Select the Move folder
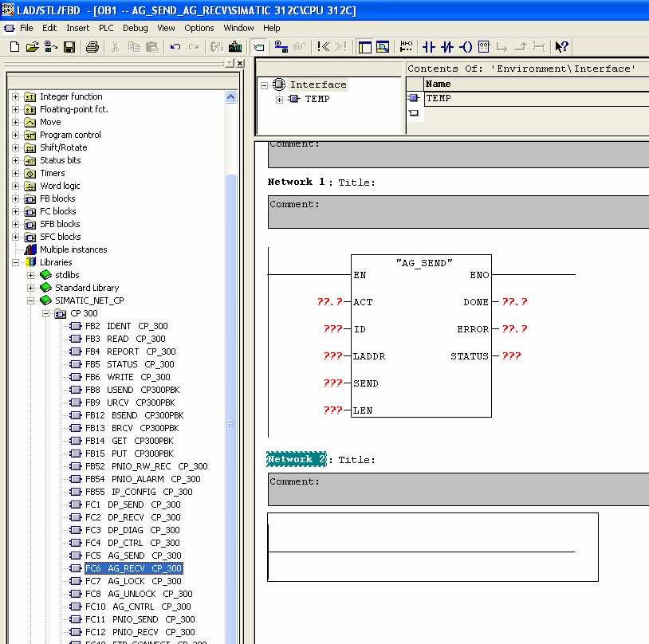Screen dimensions: 649x644 (x=50, y=122)
